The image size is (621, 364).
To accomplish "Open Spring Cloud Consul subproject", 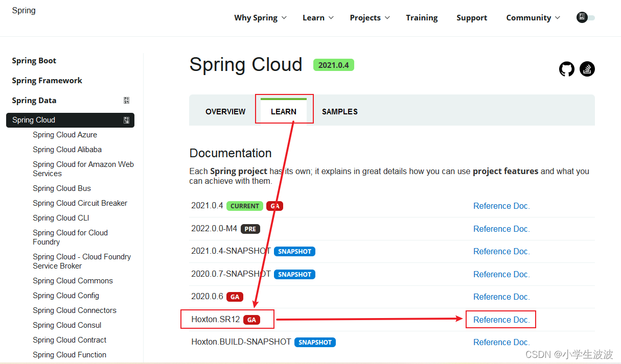I will (x=67, y=325).
